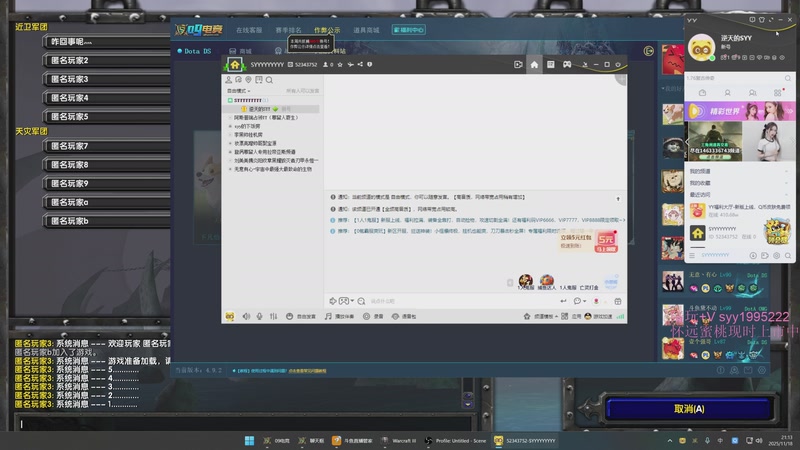The height and width of the screenshot is (450, 800).
Task: Expand the xyy的下饭房 sub-channel
Action: point(230,126)
